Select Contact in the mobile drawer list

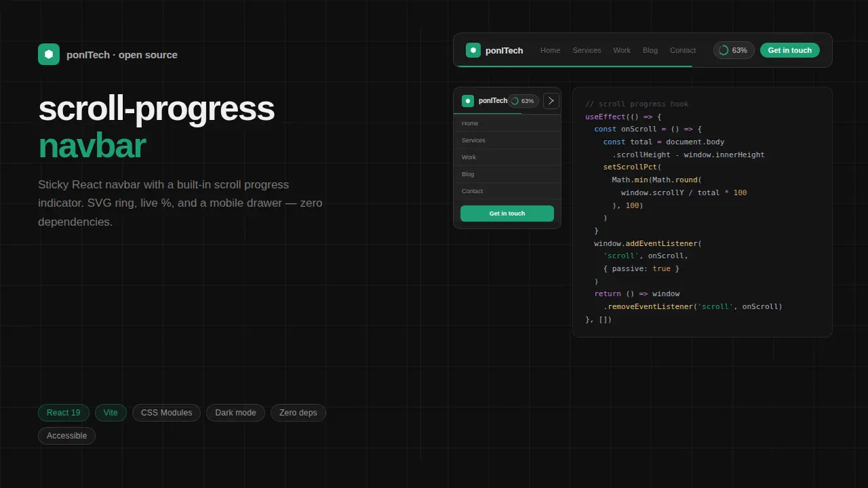coord(472,191)
